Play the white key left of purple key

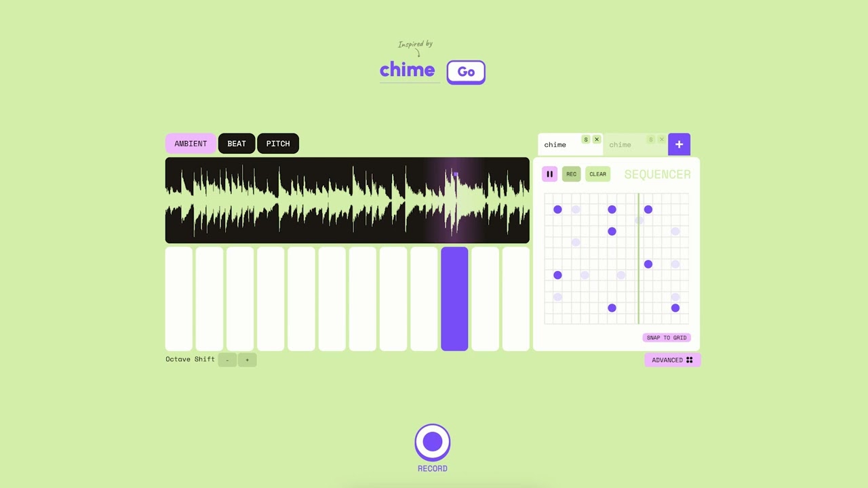(424, 299)
